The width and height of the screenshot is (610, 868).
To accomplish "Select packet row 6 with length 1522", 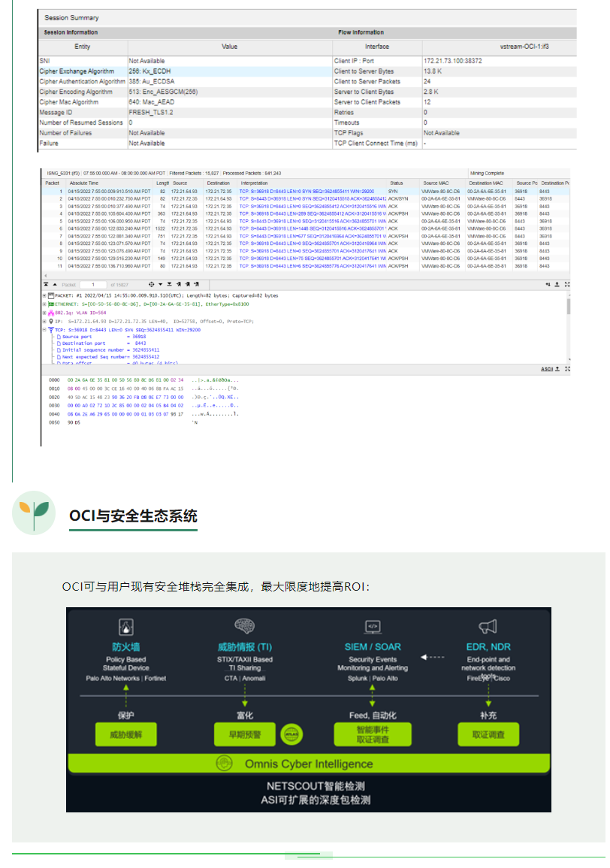I will [x=306, y=228].
